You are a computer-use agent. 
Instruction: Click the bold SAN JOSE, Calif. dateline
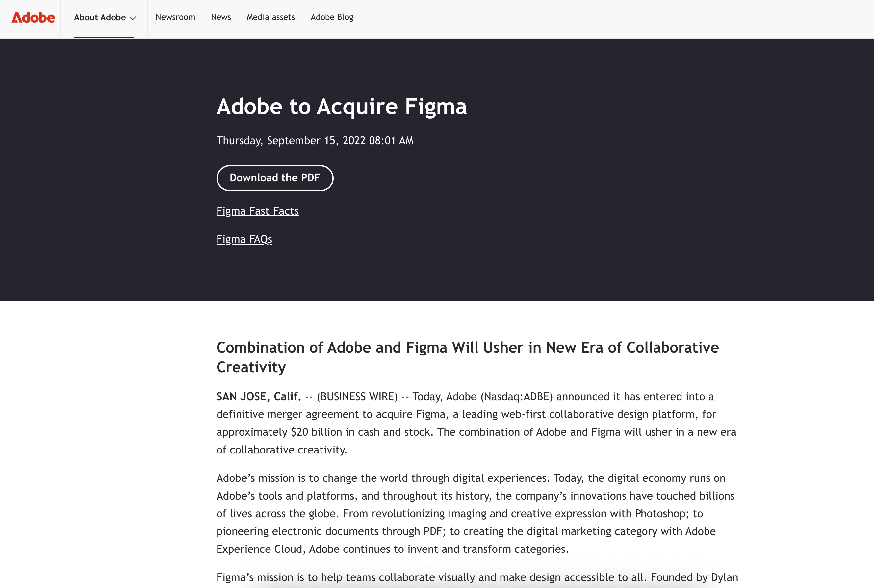pyautogui.click(x=259, y=396)
